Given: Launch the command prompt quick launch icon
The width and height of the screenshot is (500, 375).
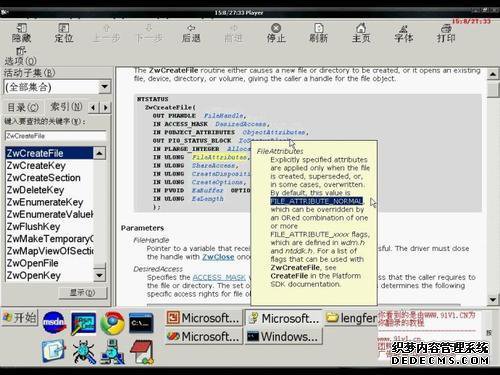Looking at the screenshot, I should coord(141,323).
